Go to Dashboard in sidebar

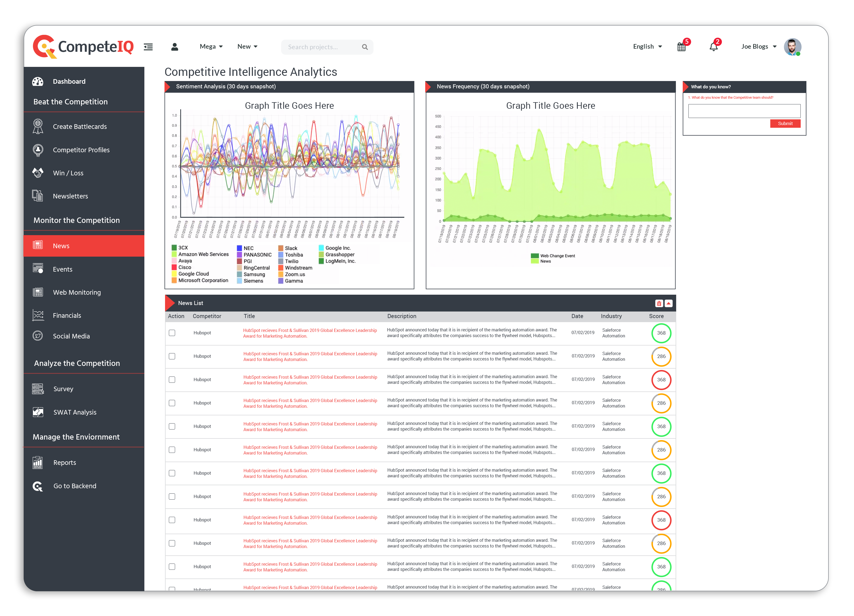[69, 81]
